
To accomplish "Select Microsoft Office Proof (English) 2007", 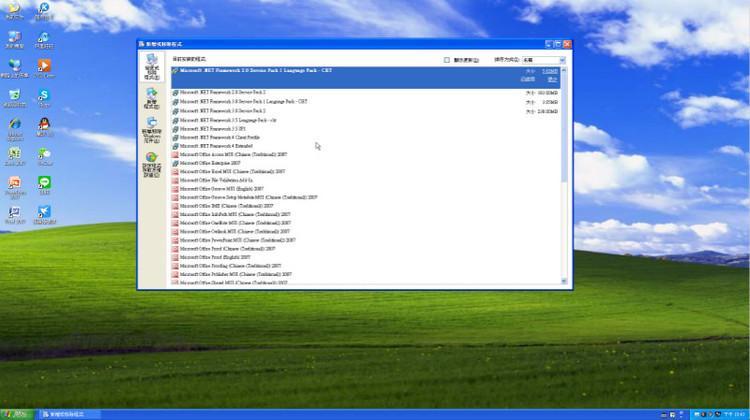I will coord(366,257).
